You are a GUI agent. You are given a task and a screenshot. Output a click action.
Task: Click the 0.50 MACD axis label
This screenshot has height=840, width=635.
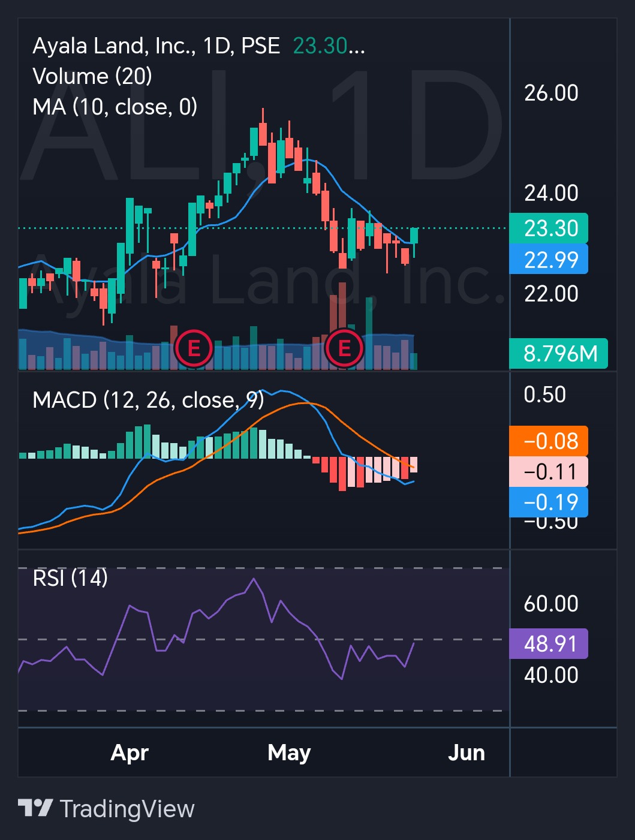click(x=544, y=395)
